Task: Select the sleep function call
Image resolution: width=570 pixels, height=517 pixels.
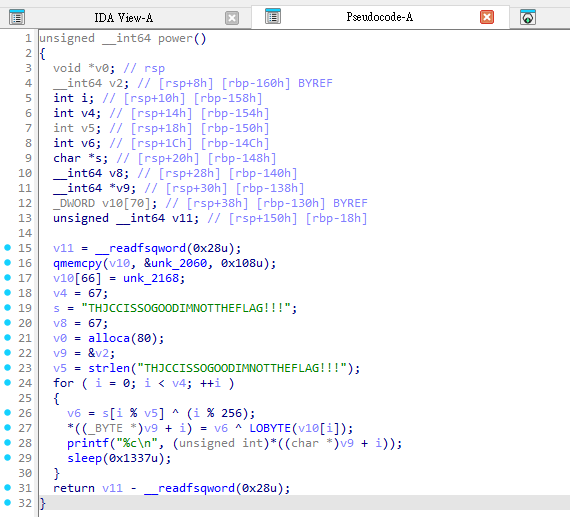Action: pos(84,458)
